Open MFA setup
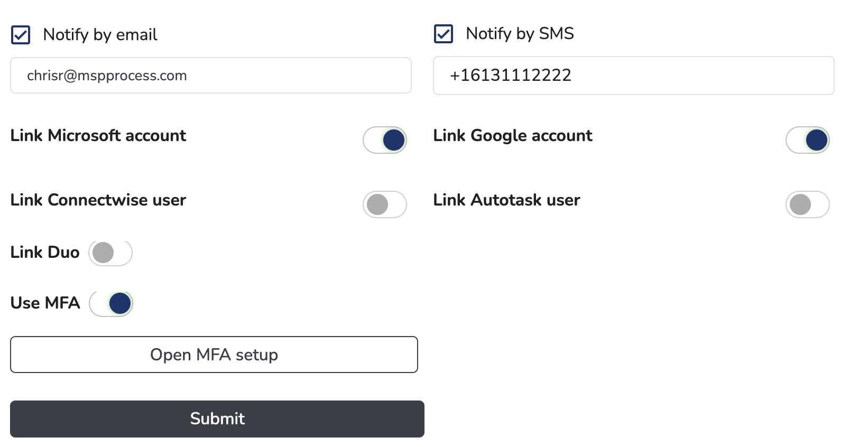This screenshot has width=868, height=447. point(214,355)
